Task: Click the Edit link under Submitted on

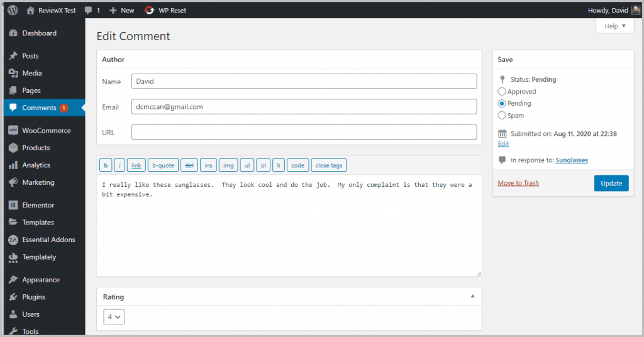Action: click(503, 144)
